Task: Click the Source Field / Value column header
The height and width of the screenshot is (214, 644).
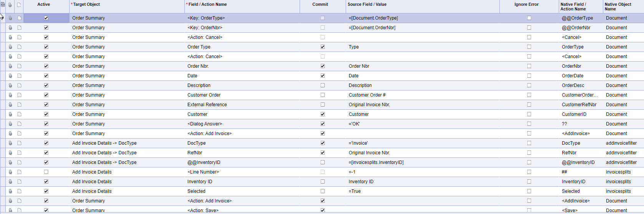Action: pyautogui.click(x=367, y=5)
